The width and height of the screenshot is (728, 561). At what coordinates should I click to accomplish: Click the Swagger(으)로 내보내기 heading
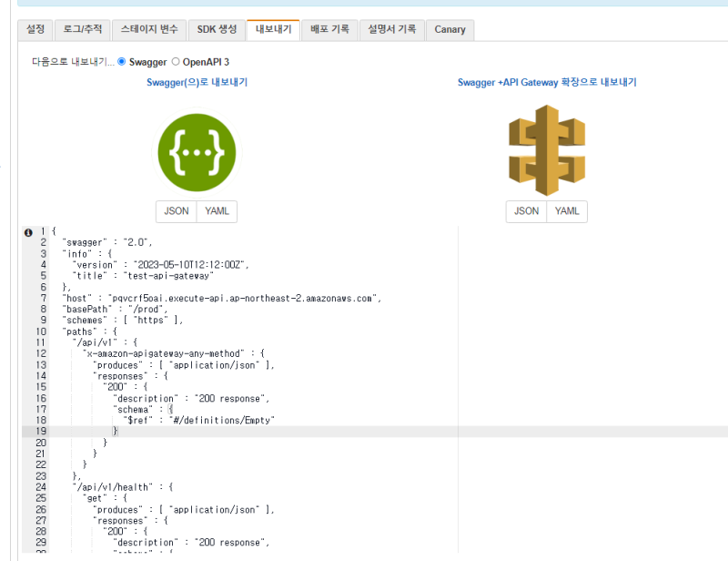(x=197, y=82)
